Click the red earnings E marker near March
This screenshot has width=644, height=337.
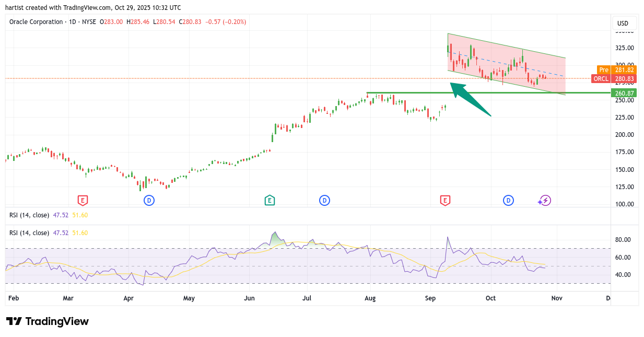[x=83, y=200]
